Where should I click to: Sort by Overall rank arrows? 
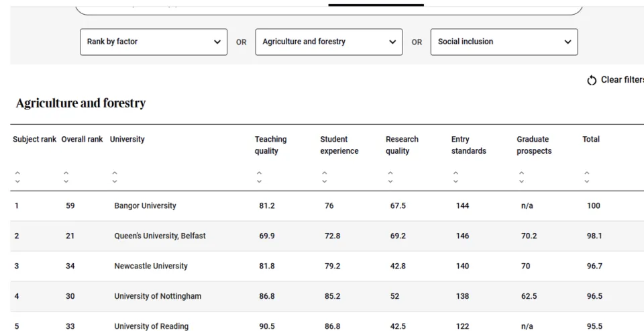pyautogui.click(x=66, y=177)
